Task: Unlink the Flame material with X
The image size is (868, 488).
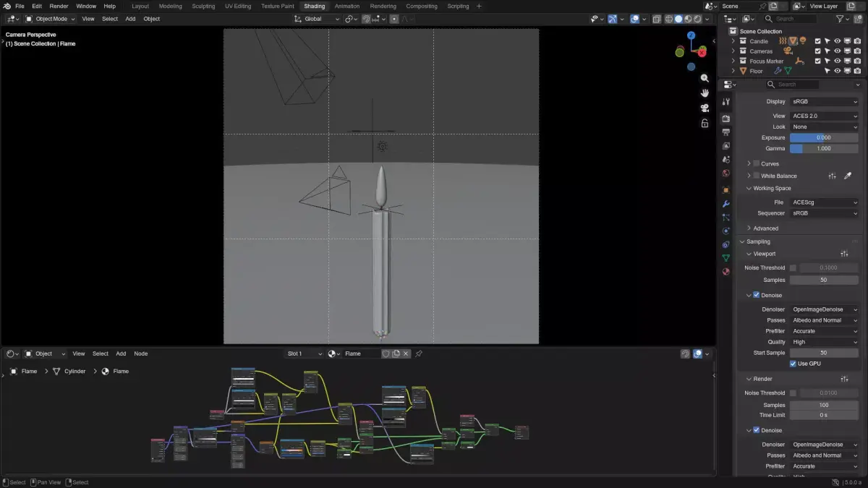Action: [x=406, y=354]
